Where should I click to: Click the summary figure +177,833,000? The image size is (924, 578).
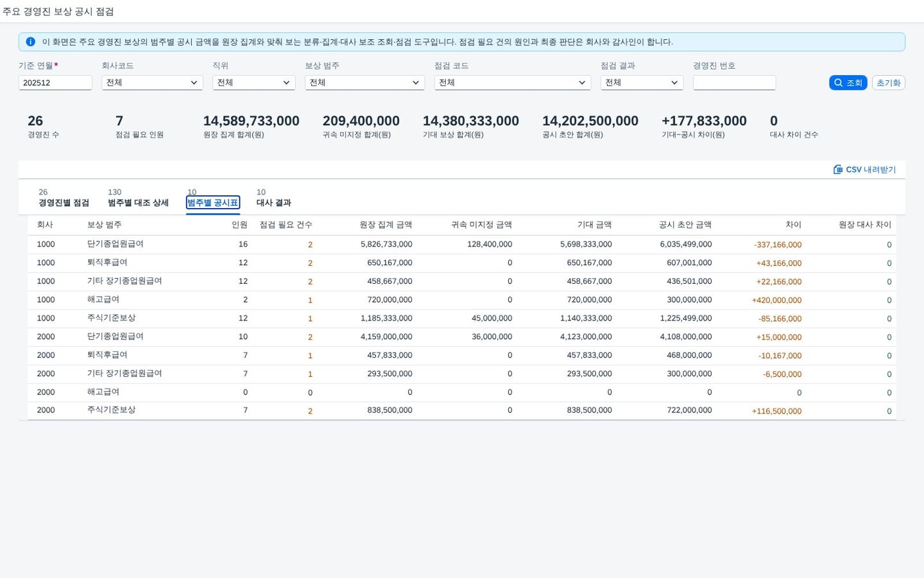click(704, 121)
